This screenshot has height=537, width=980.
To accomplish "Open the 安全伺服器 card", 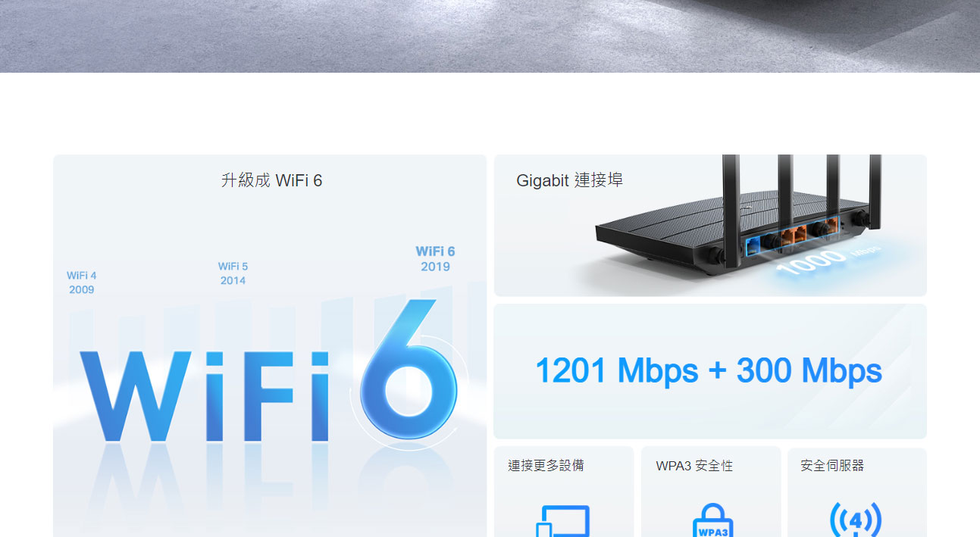I will click(x=857, y=492).
